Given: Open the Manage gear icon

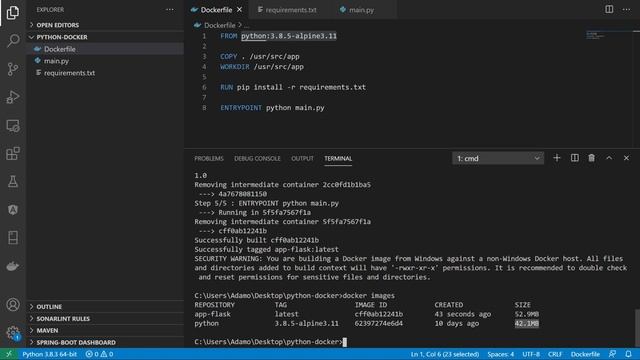Looking at the screenshot, I should pos(13,333).
